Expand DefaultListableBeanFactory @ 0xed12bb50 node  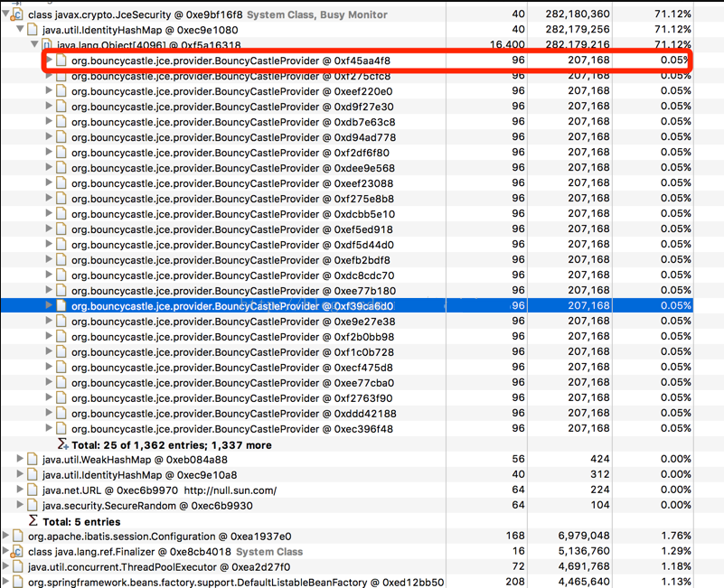click(x=5, y=581)
